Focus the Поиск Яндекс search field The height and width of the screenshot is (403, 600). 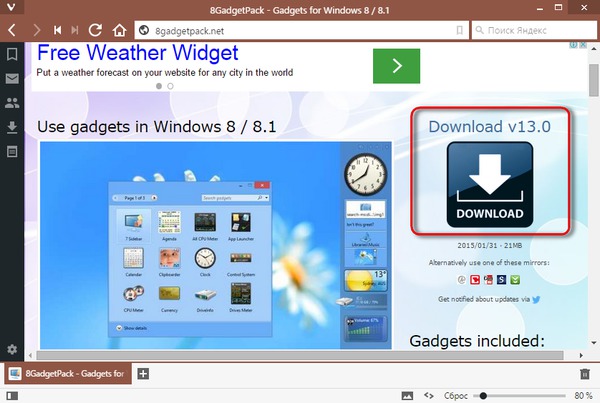(534, 30)
